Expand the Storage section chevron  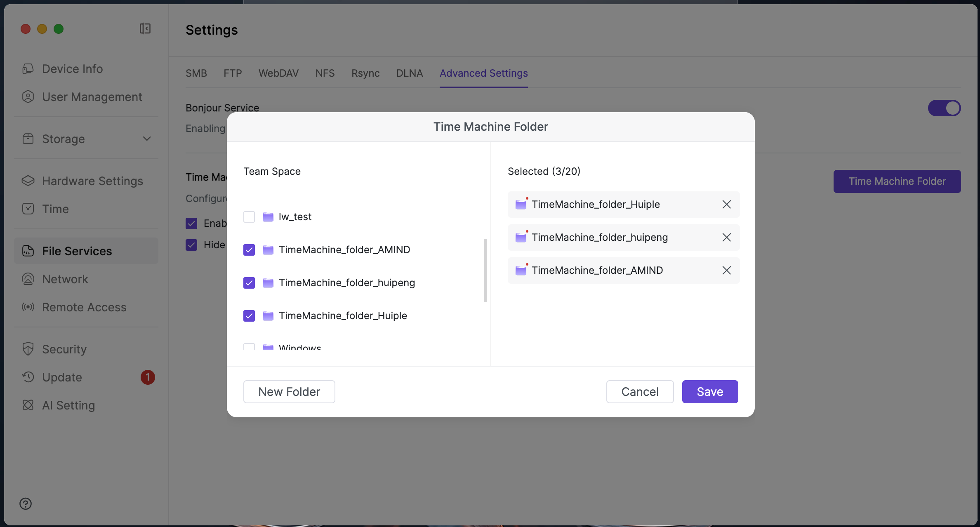tap(147, 139)
